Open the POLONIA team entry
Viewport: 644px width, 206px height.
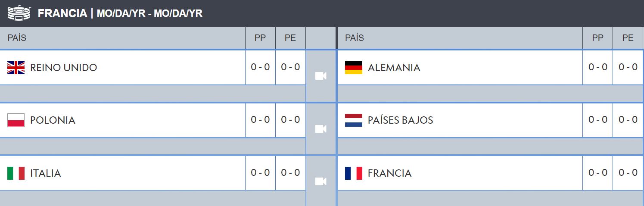pos(53,120)
